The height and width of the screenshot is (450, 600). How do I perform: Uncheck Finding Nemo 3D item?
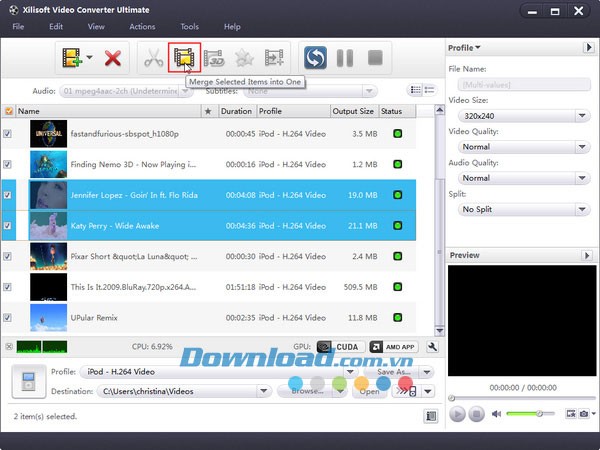(x=7, y=164)
